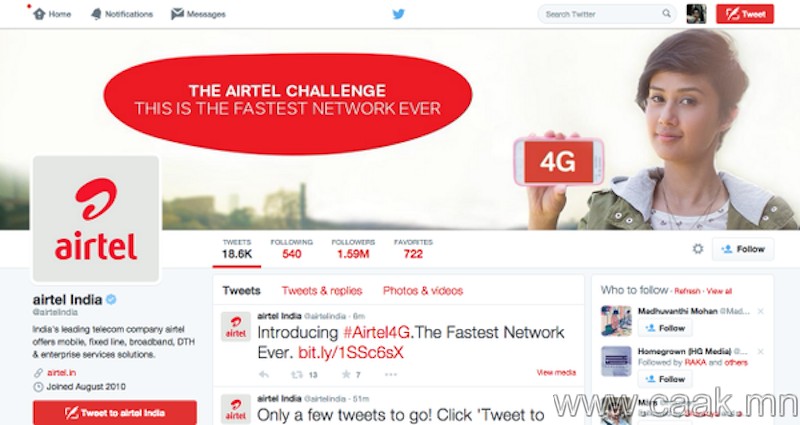Screen dimensions: 800x425
Task: Open Messages envelope
Action: pyautogui.click(x=177, y=14)
